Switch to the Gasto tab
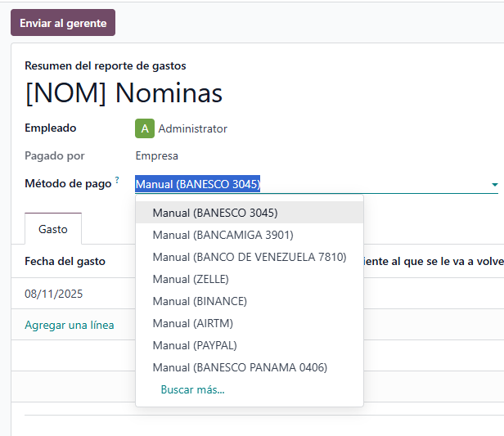 (53, 229)
